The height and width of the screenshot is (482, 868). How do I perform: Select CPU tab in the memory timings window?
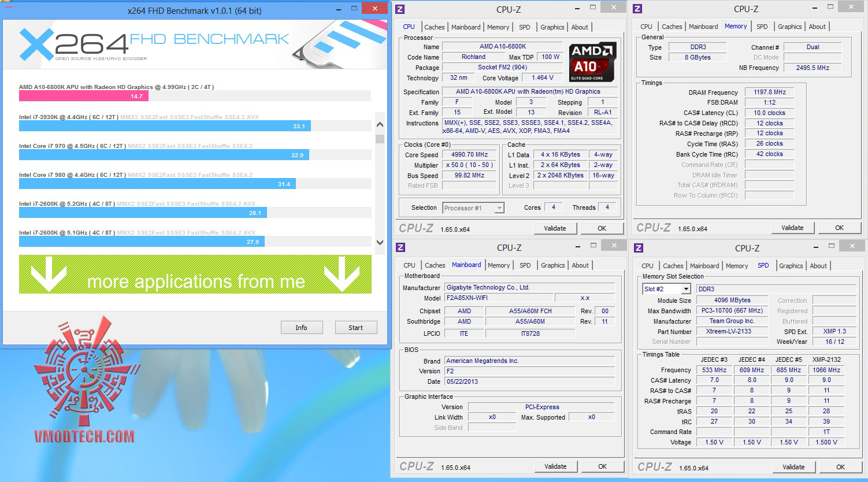pos(646,27)
